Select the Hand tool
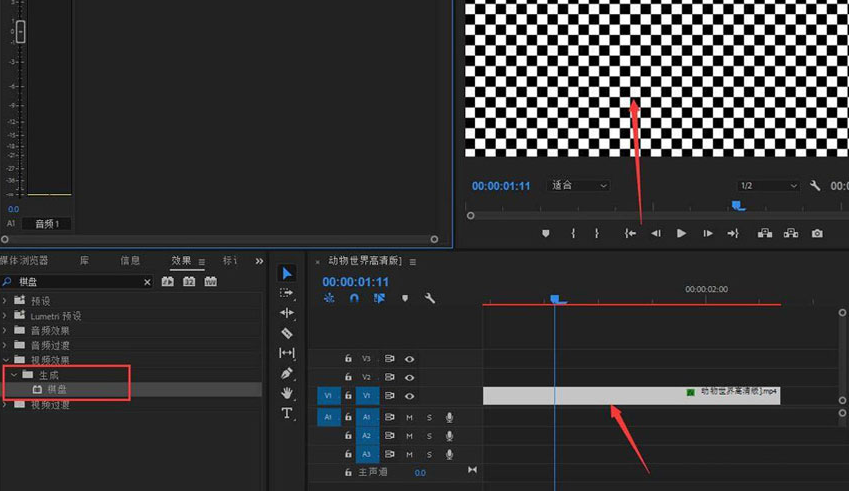The height and width of the screenshot is (491, 849). coord(287,393)
